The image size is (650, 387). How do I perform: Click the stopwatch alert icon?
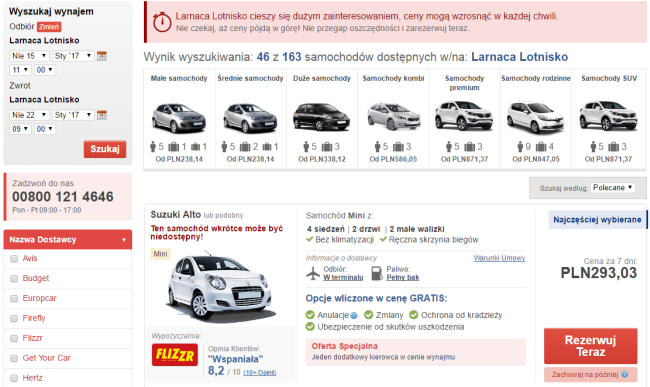pos(162,22)
